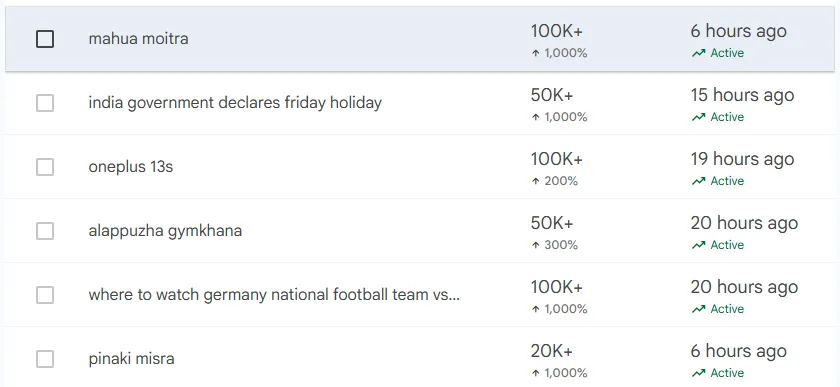
Task: Click Active trend icon in germany football row
Action: point(698,309)
